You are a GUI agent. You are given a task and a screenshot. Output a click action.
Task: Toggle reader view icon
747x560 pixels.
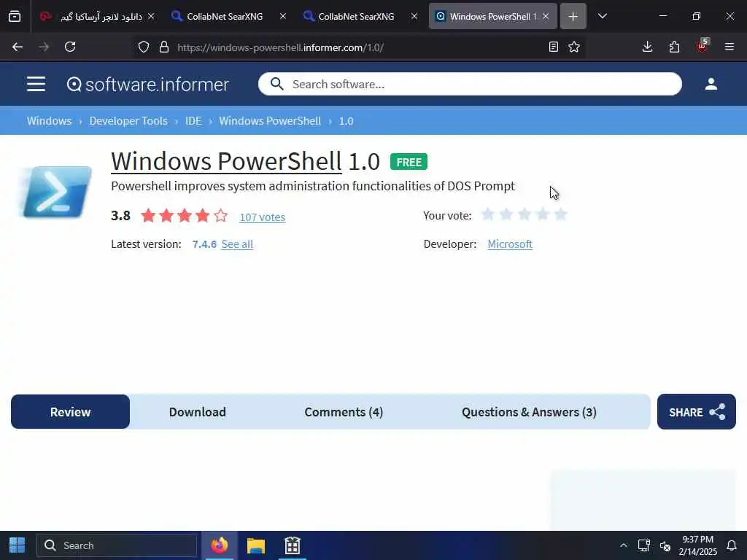[553, 47]
